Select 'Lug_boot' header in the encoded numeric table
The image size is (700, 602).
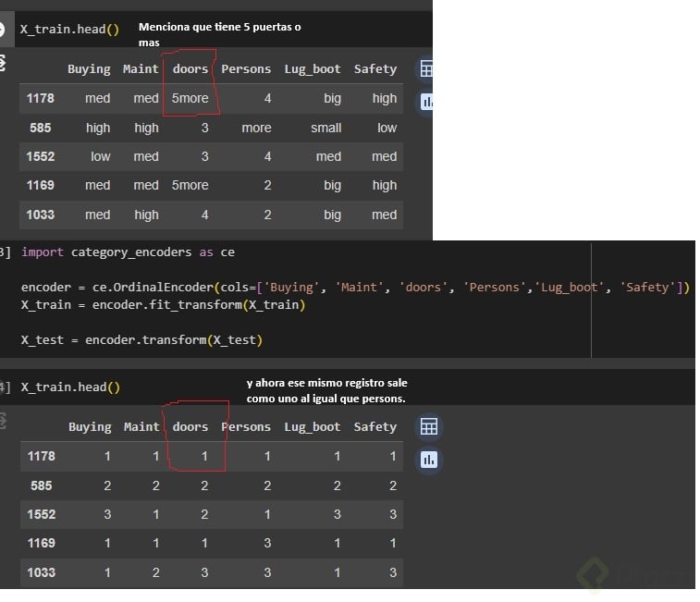[313, 427]
